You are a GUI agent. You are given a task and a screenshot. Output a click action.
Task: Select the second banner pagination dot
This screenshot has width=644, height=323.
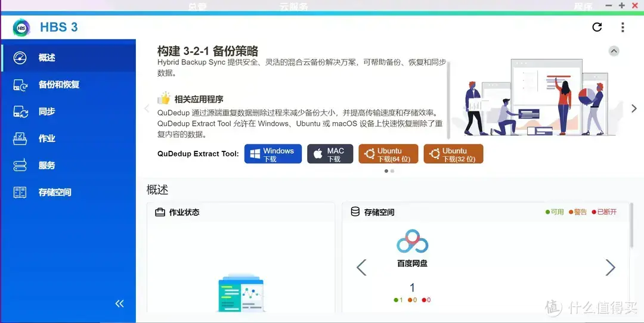392,171
